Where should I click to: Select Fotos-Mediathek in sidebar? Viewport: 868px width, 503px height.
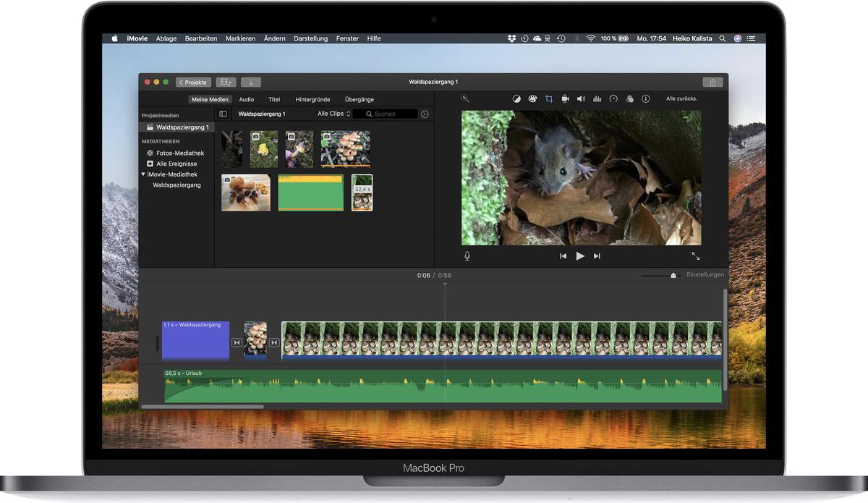pos(177,153)
